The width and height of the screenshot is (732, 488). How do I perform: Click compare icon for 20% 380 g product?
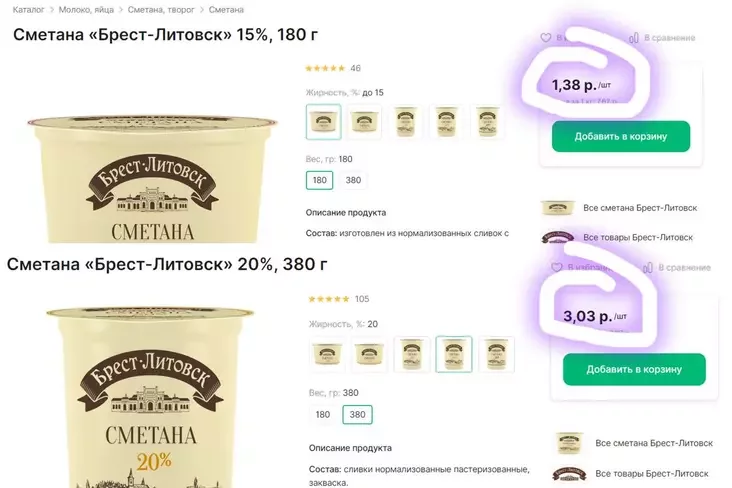click(x=647, y=268)
